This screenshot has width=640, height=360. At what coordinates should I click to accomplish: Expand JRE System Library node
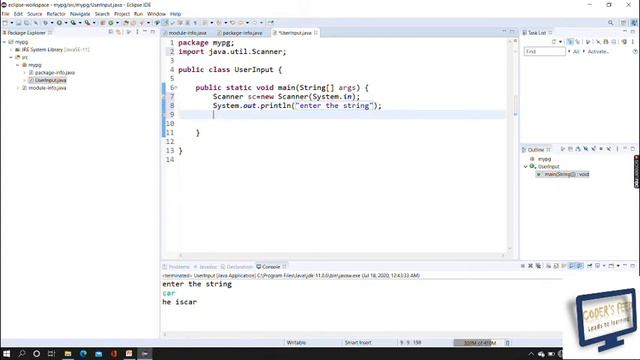point(11,50)
